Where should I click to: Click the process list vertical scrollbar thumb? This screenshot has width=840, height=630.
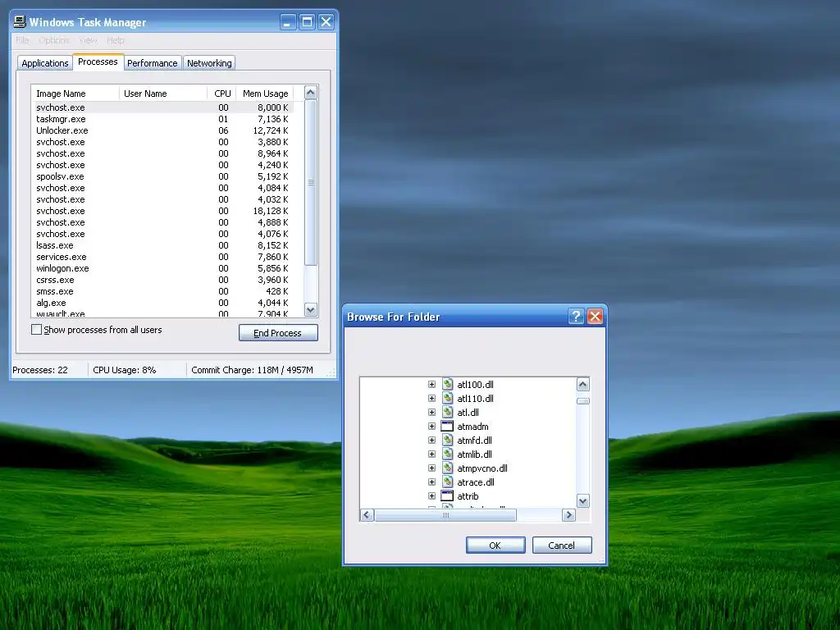pos(311,183)
